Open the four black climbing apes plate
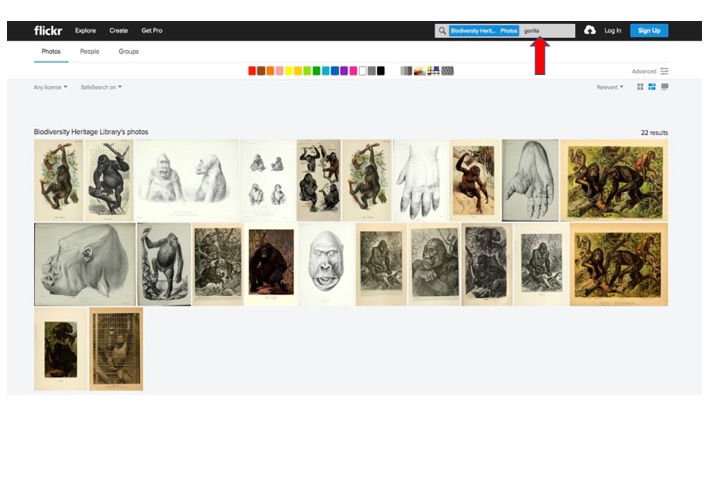Viewport: 720px width, 480px height. point(319,180)
